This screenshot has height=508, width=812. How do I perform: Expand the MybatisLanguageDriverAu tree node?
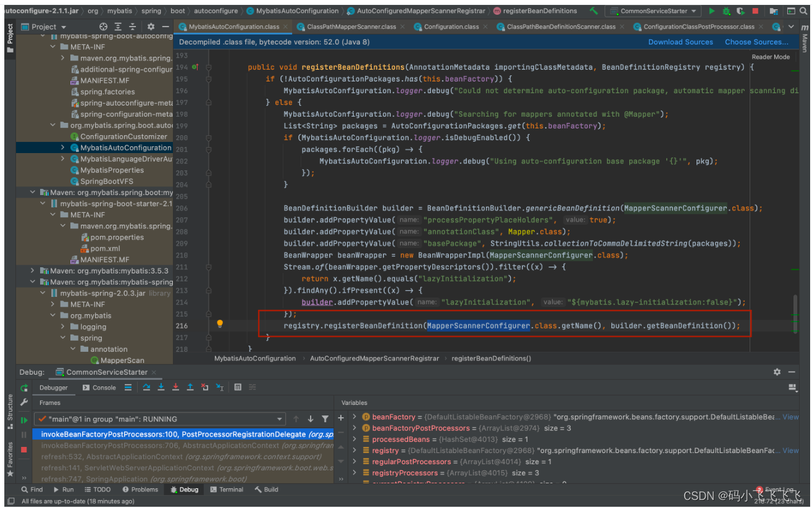point(63,159)
